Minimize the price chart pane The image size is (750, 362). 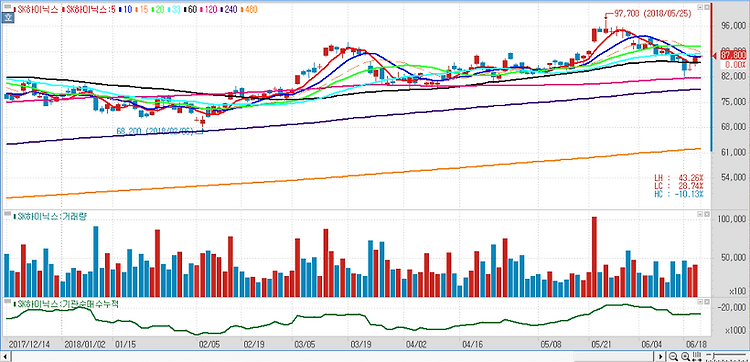point(700,7)
